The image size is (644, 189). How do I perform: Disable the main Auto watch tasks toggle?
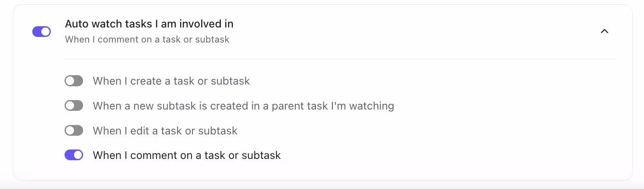[x=41, y=31]
